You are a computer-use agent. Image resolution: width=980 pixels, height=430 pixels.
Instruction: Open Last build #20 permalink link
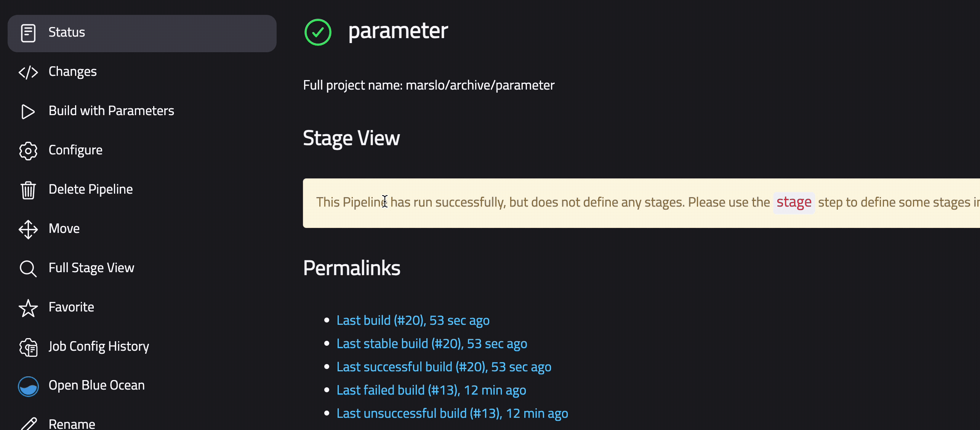coord(413,320)
